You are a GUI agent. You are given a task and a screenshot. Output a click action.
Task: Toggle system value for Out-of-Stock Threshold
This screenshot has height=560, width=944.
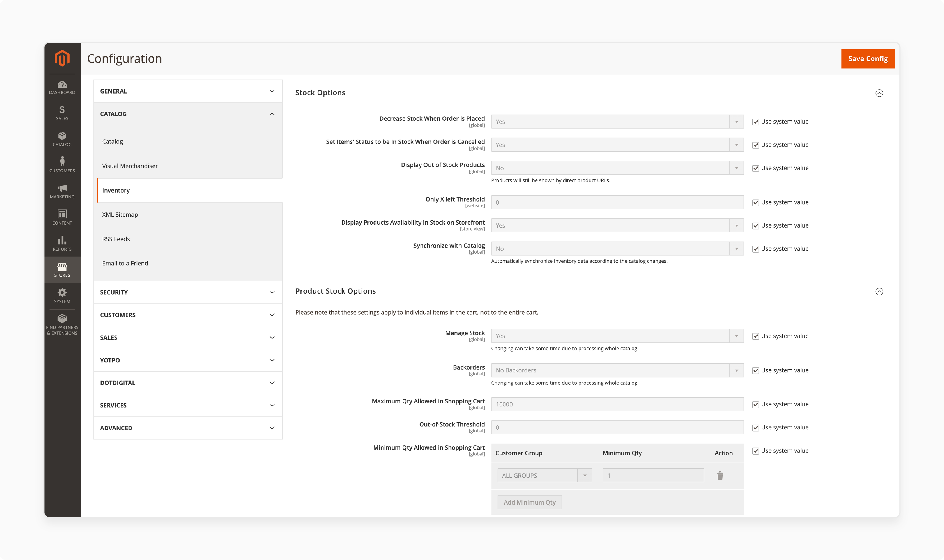coord(755,428)
